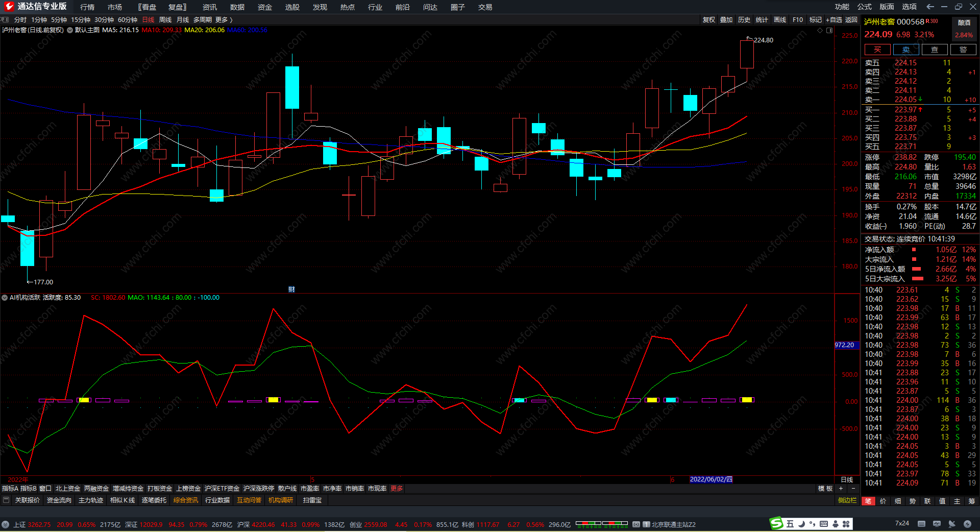This screenshot has height=532, width=980.
Task: Open the 行情 menu
Action: (87, 7)
